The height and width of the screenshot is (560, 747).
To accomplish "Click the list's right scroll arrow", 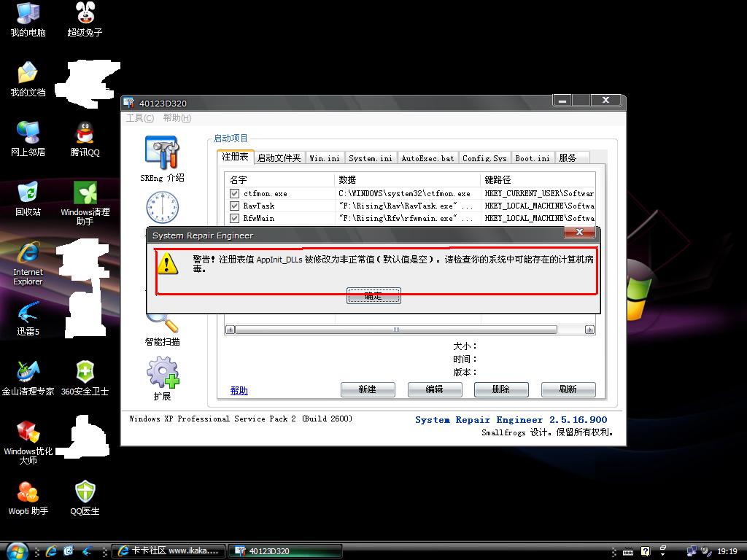I will pos(589,330).
